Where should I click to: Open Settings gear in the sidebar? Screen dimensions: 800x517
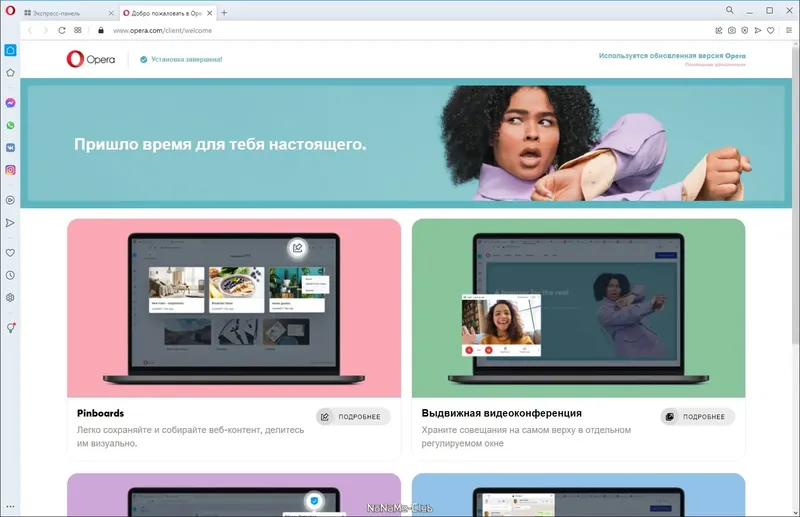pyautogui.click(x=10, y=298)
